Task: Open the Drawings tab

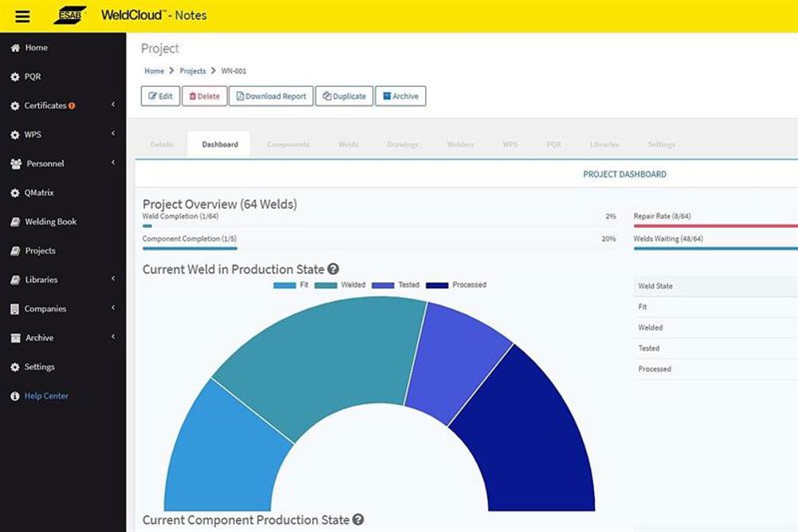Action: point(402,145)
